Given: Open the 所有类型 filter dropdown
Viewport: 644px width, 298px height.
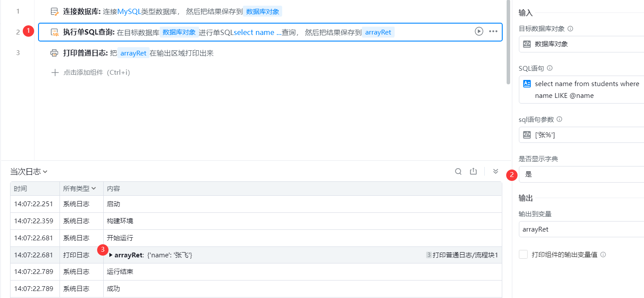Looking at the screenshot, I should point(79,189).
